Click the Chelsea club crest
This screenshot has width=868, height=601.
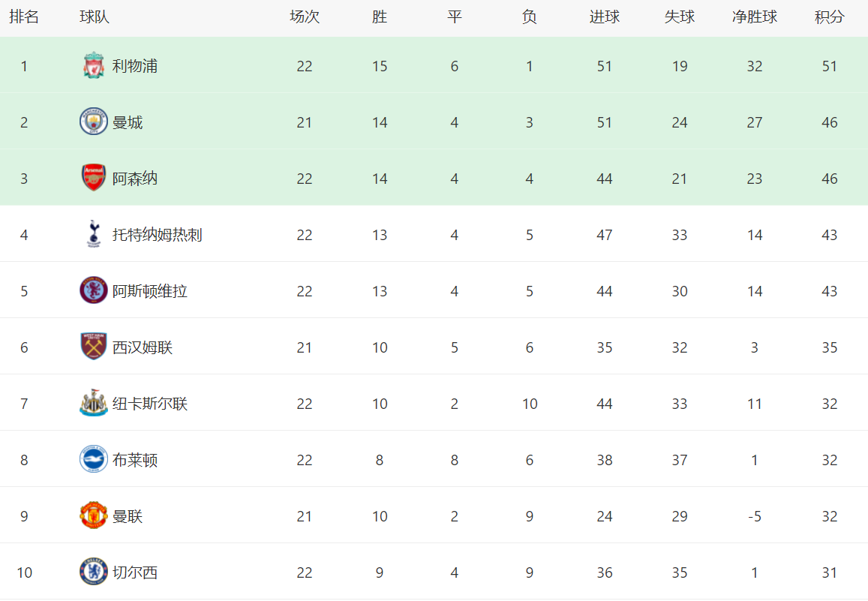coord(94,572)
